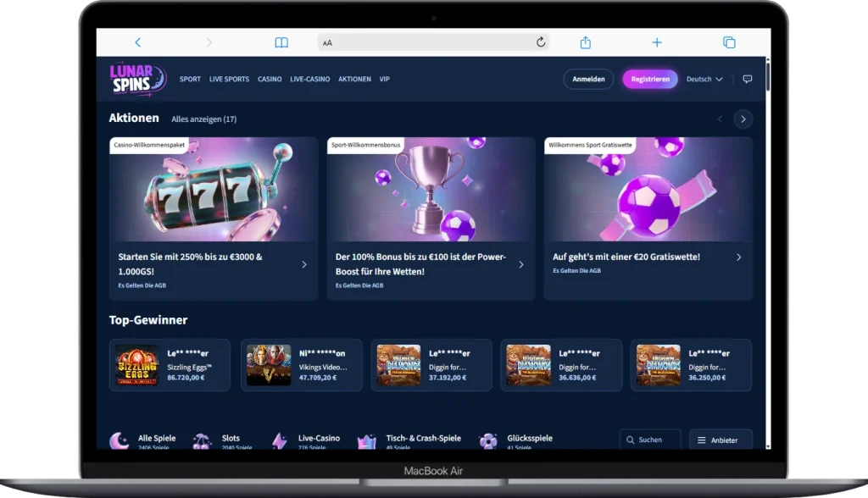
Task: Click the Lunar Spins logo
Action: pyautogui.click(x=137, y=79)
